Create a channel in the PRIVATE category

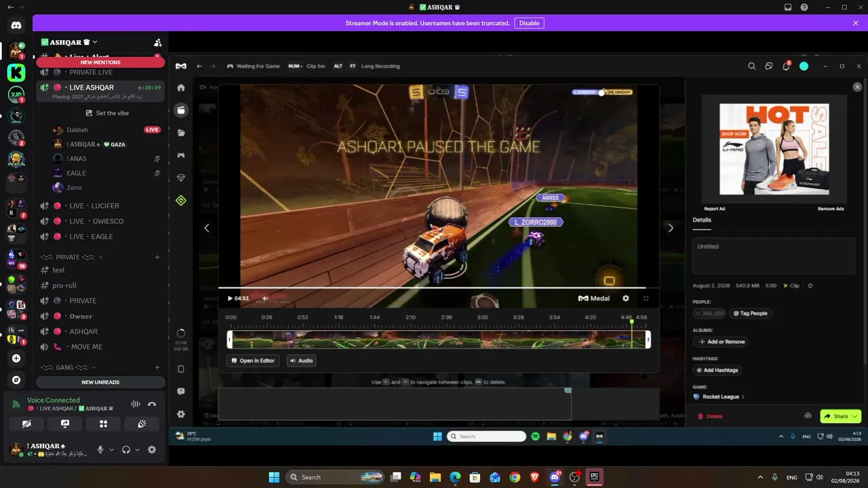pyautogui.click(x=157, y=258)
